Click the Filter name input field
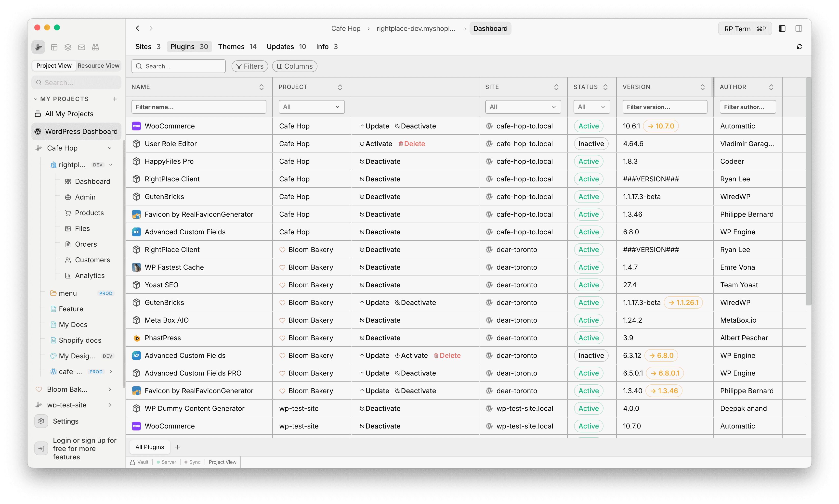Screen dimensions: 839x504 [199, 107]
